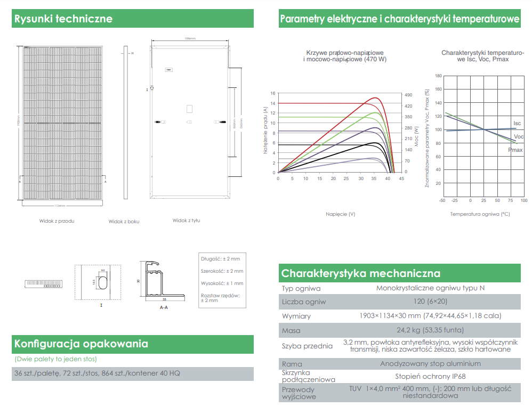Click the tolerances box with Długość ± 2 mm
Image resolution: width=532 pixels, height=415 pixels.
pyautogui.click(x=222, y=280)
